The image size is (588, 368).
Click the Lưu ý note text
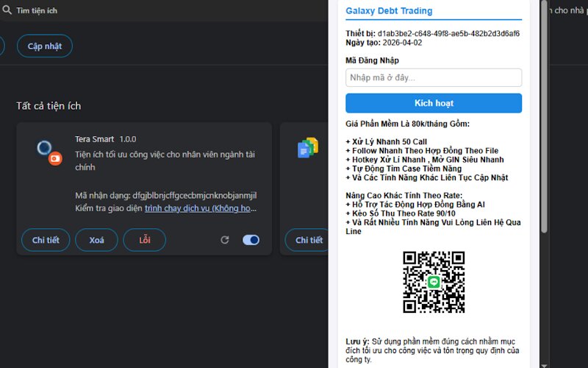pyautogui.click(x=432, y=350)
